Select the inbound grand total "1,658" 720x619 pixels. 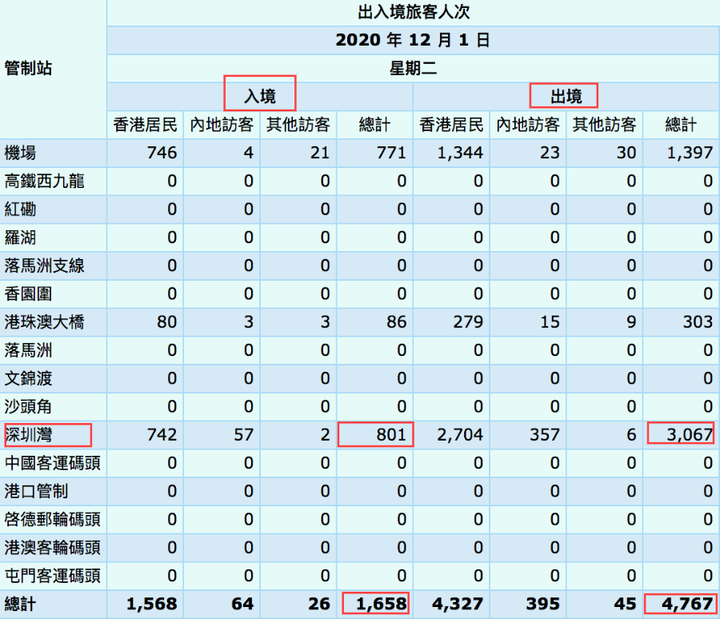382,604
